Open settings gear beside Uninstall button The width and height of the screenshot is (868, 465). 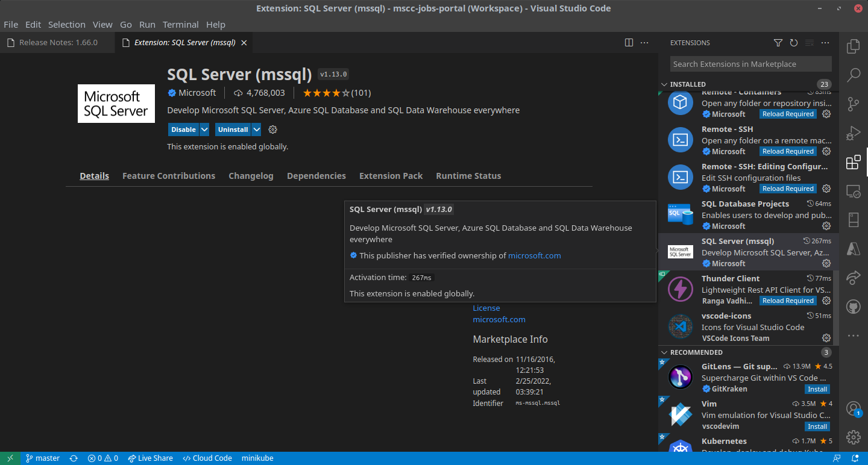pyautogui.click(x=272, y=130)
